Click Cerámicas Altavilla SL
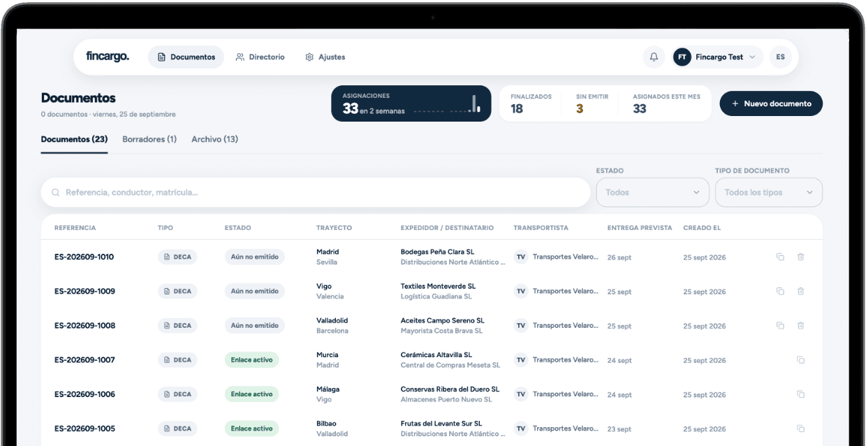 tap(436, 354)
